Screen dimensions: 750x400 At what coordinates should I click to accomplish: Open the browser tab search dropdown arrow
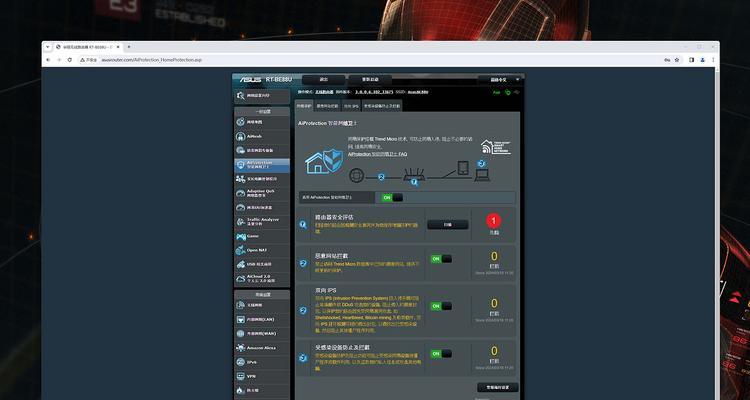(49, 47)
